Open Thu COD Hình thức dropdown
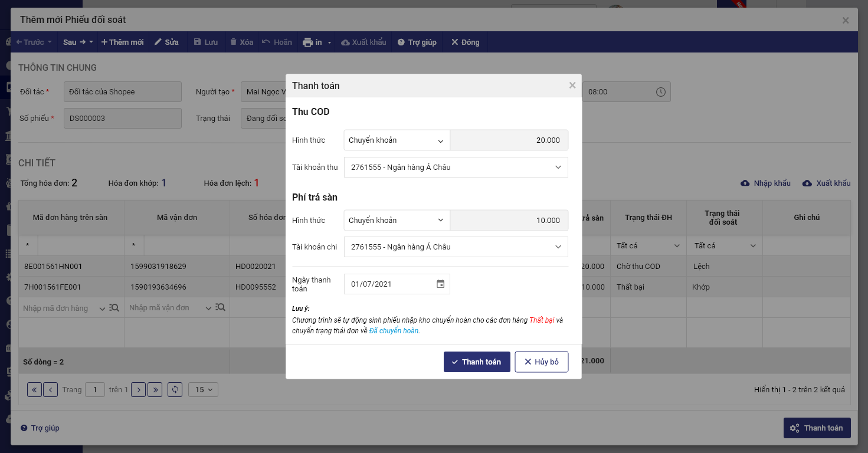 click(396, 140)
